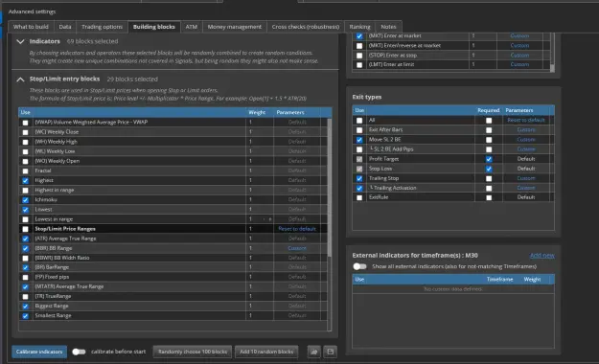Open Custom parameters for Enter at stop

519,55
